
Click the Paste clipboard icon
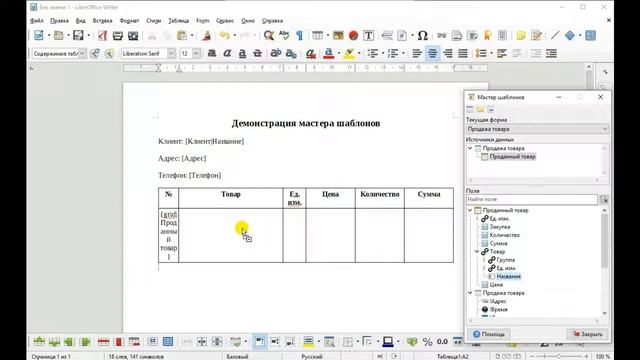[x=182, y=36]
